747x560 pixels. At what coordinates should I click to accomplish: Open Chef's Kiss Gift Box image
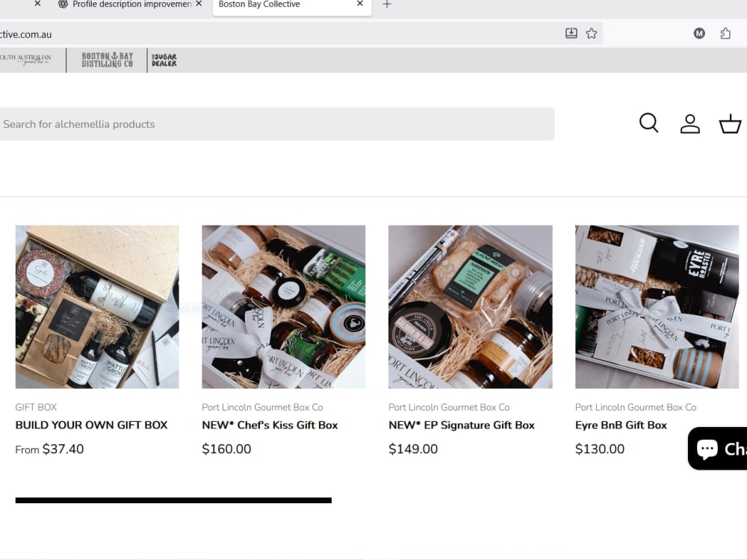[x=283, y=307]
